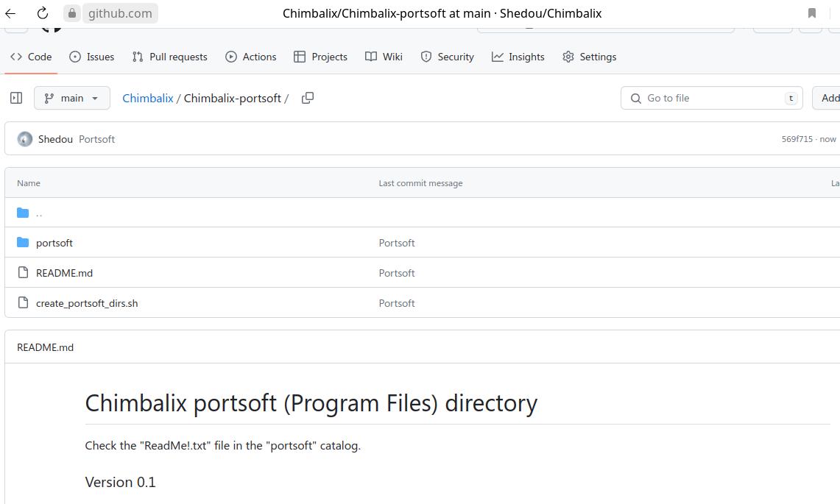Click the README.md file icon
The image size is (840, 504).
(x=23, y=273)
